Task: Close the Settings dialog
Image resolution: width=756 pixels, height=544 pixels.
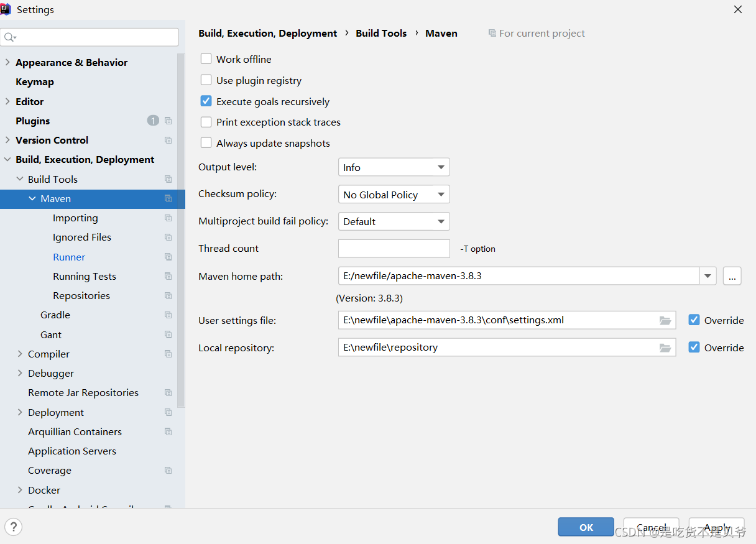Action: click(x=738, y=9)
